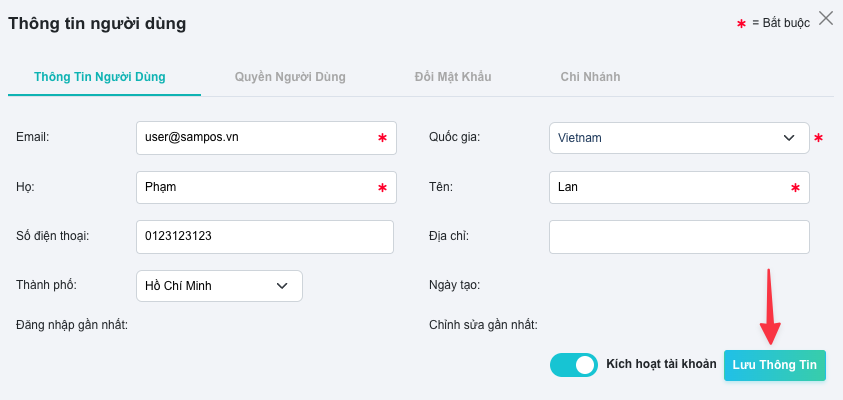The width and height of the screenshot is (843, 400).
Task: Focus the Họ field containing Phạm
Action: tap(255, 187)
